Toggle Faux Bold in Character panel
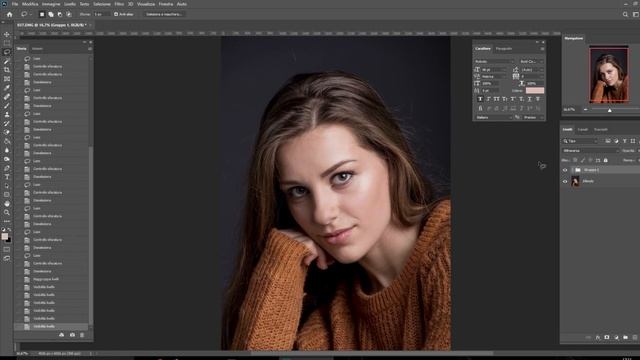 480,99
